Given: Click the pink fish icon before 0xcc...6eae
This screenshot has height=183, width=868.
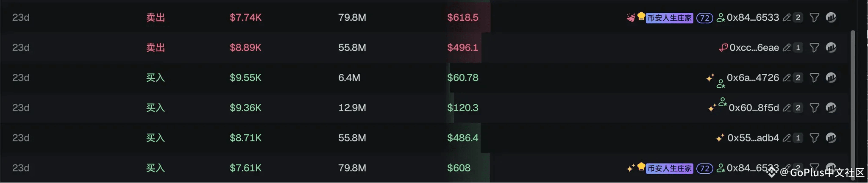Looking at the screenshot, I should pyautogui.click(x=723, y=47).
